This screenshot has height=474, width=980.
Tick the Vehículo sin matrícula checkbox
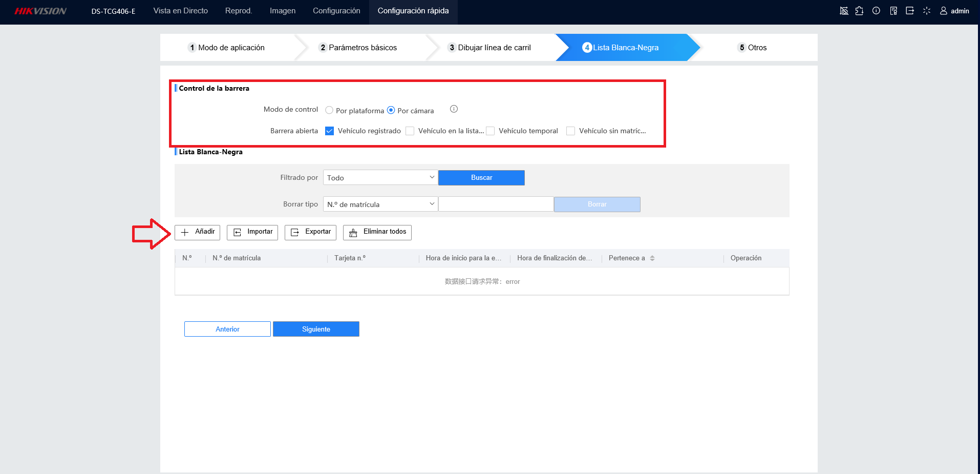570,131
